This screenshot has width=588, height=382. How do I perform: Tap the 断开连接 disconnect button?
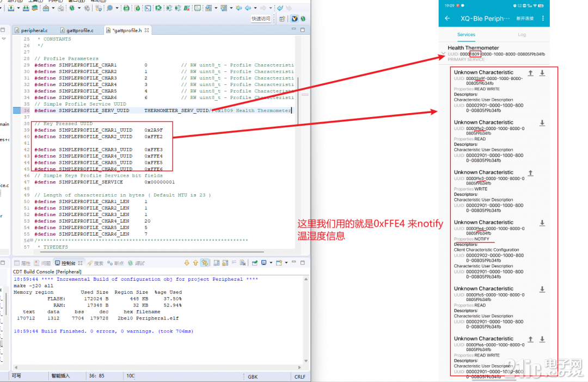click(x=525, y=19)
